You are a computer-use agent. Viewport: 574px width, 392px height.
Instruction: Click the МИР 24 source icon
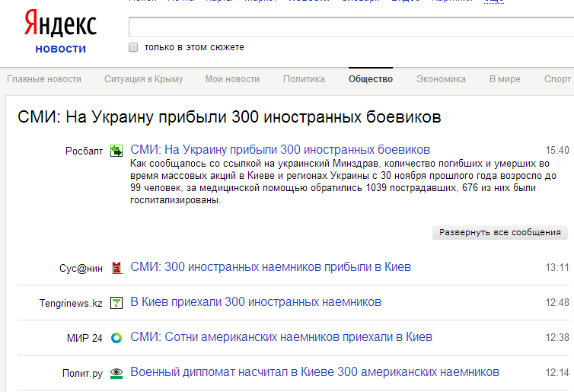coord(116,338)
